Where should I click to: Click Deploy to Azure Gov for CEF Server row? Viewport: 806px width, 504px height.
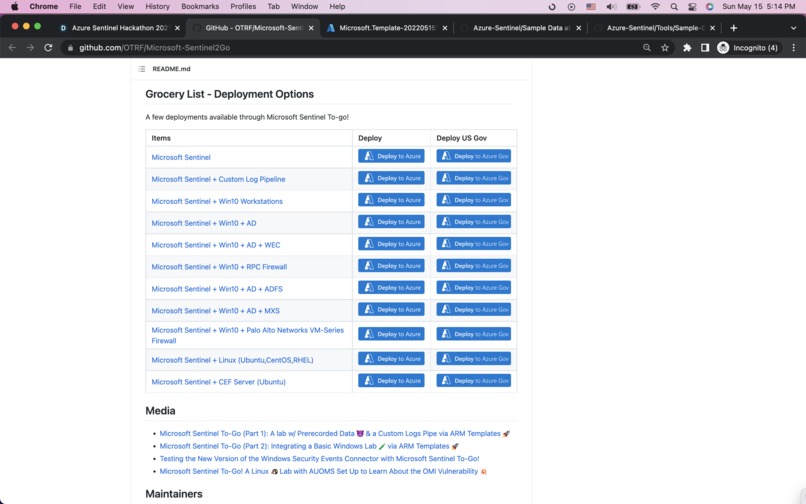pos(473,381)
